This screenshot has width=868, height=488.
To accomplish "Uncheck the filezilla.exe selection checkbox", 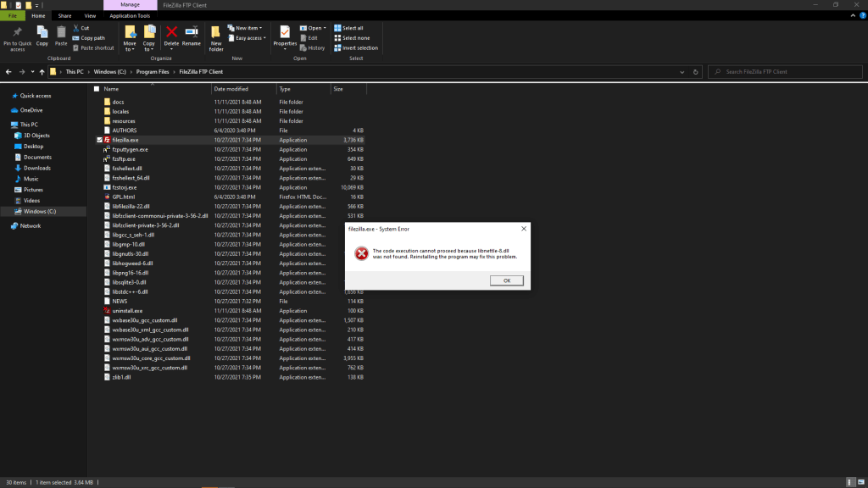I will tap(99, 140).
